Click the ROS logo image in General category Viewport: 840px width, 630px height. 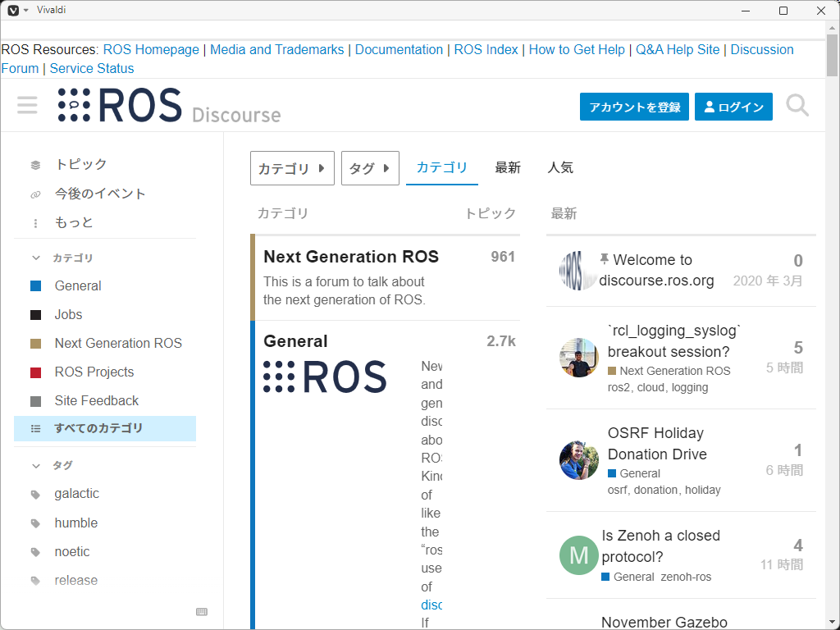[325, 377]
